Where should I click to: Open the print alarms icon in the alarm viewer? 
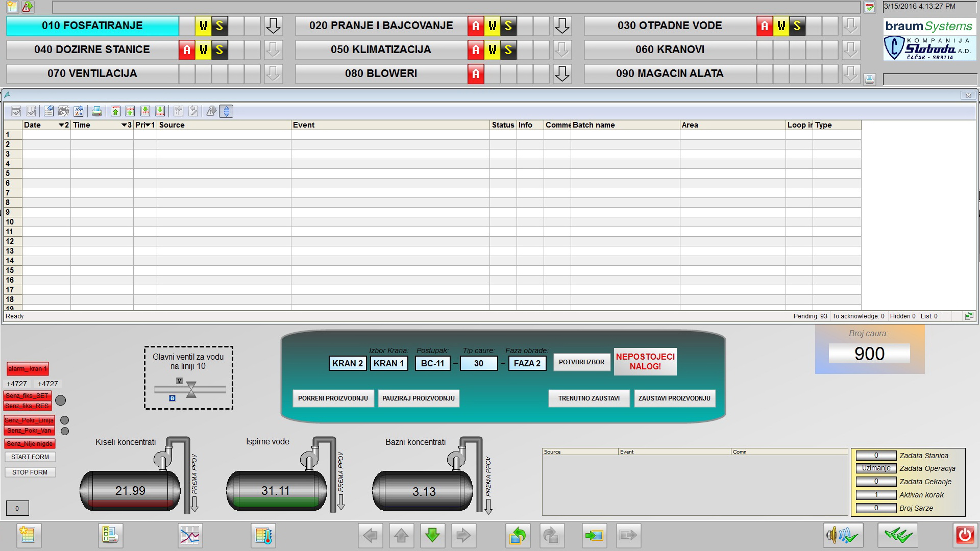98,111
